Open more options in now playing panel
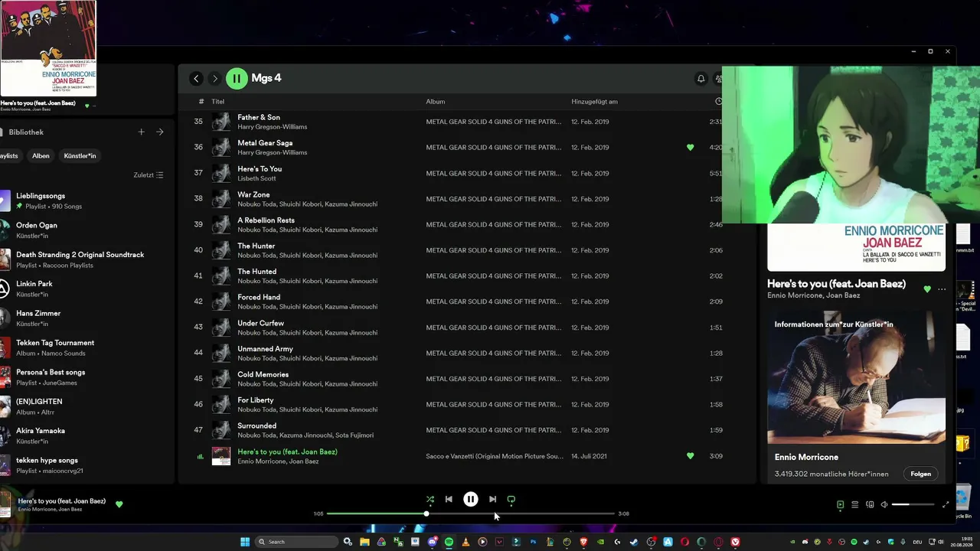The height and width of the screenshot is (551, 980). click(x=942, y=289)
